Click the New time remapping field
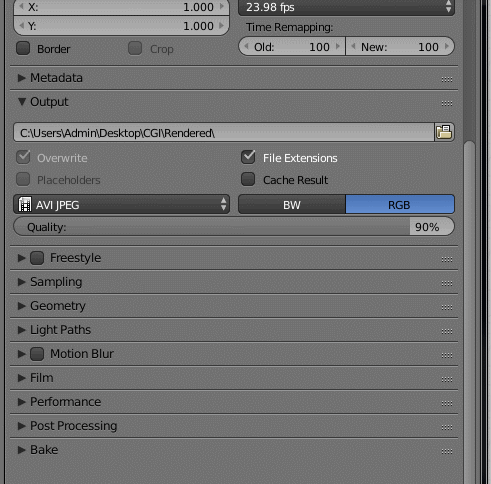 coord(400,47)
